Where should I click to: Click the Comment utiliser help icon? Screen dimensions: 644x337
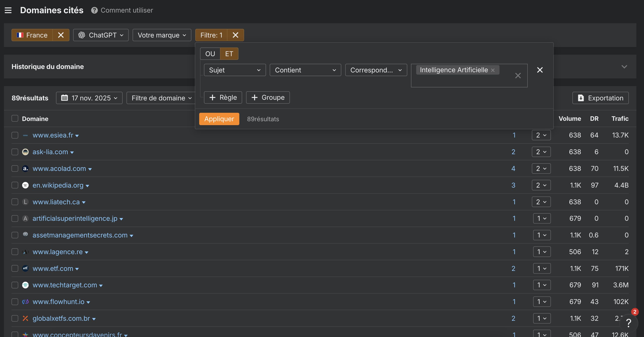[94, 10]
